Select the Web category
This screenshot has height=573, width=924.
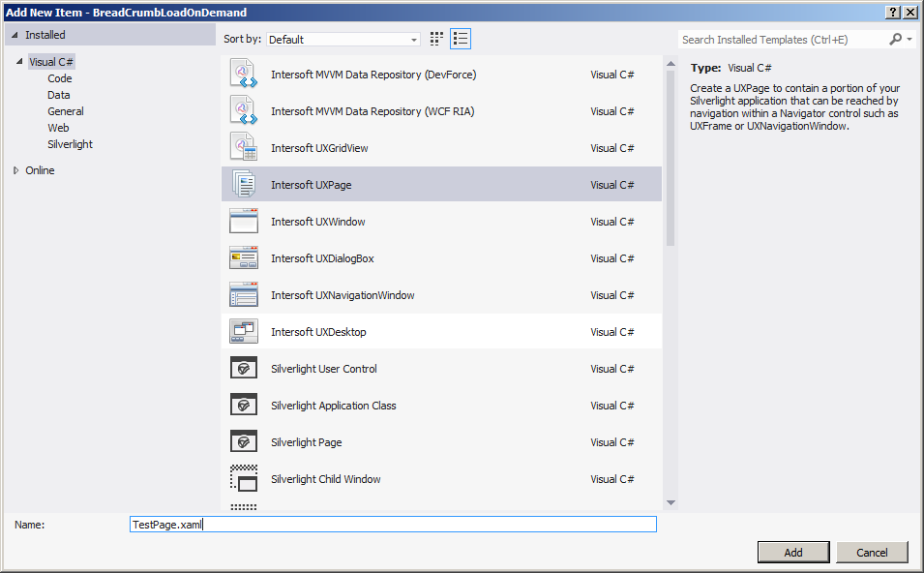pyautogui.click(x=58, y=128)
